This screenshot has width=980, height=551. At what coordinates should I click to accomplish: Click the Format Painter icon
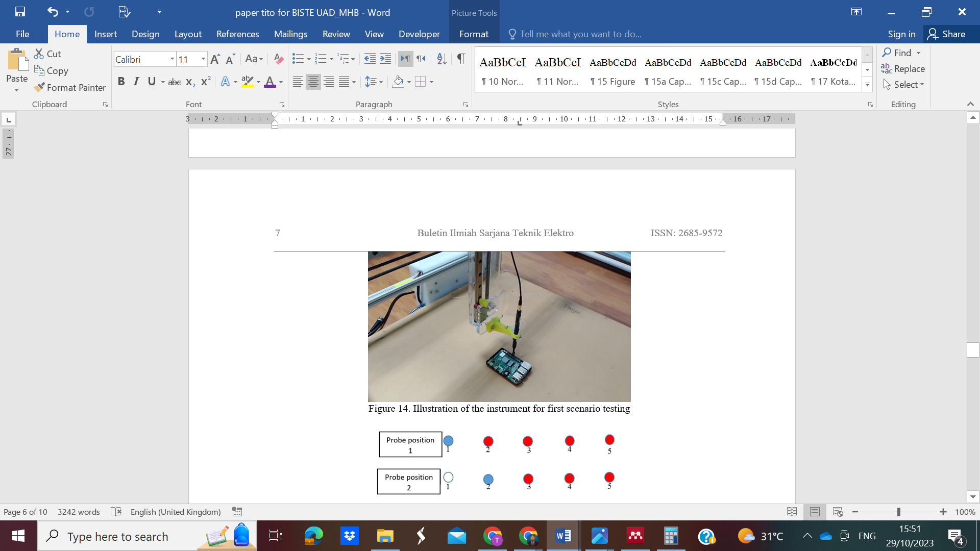39,88
